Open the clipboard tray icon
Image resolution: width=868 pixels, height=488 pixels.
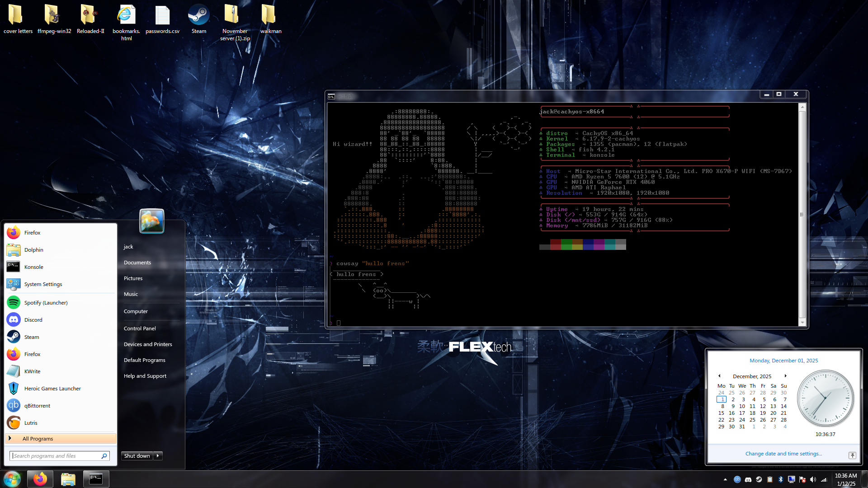(x=769, y=479)
